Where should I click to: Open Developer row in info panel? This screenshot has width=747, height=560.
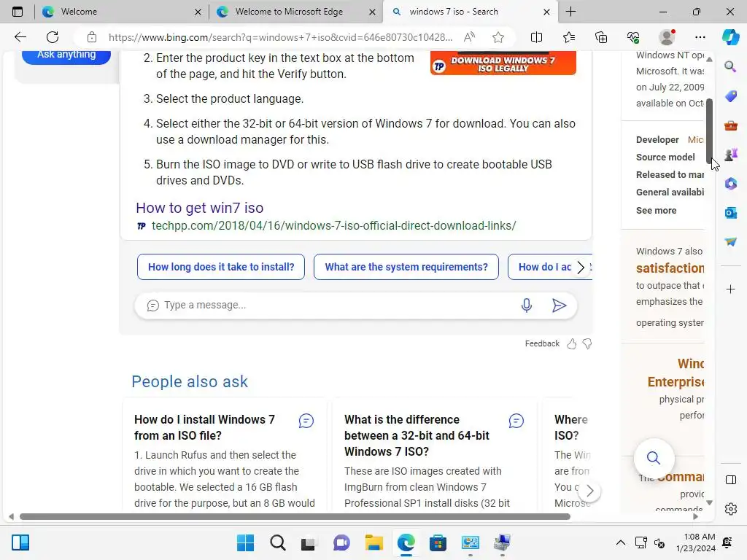(x=670, y=139)
